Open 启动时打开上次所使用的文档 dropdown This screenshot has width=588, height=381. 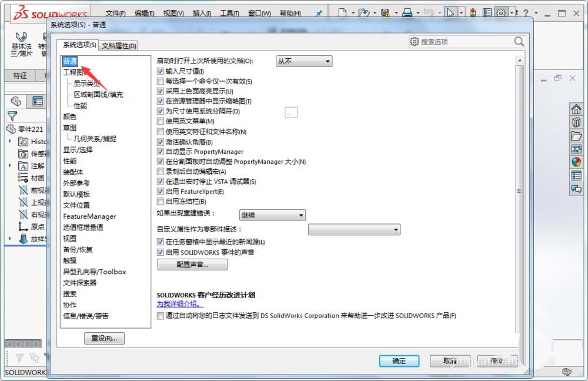click(x=304, y=61)
